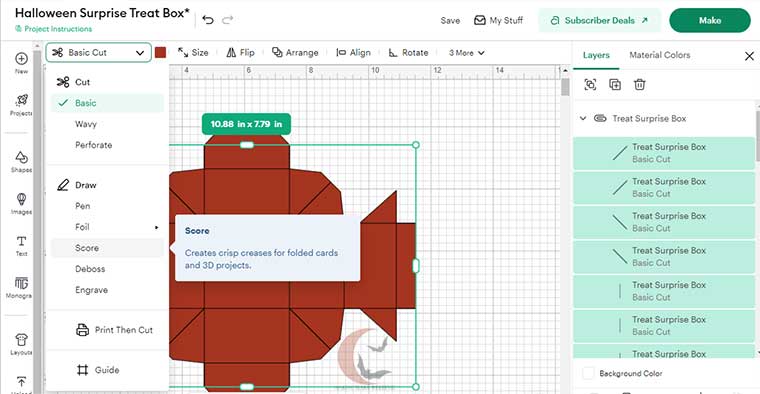Open the Flip toolbar option
760x394 pixels.
click(x=240, y=52)
